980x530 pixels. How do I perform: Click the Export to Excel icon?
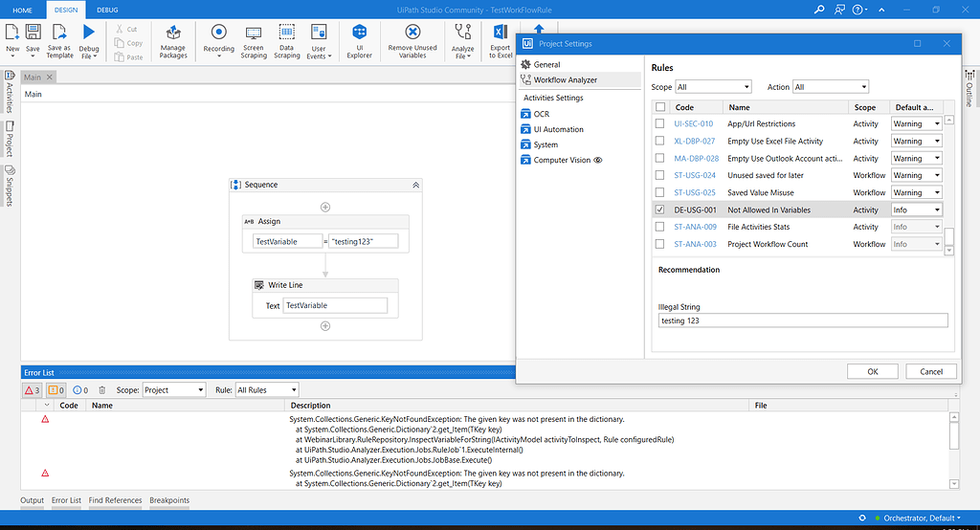pyautogui.click(x=501, y=33)
